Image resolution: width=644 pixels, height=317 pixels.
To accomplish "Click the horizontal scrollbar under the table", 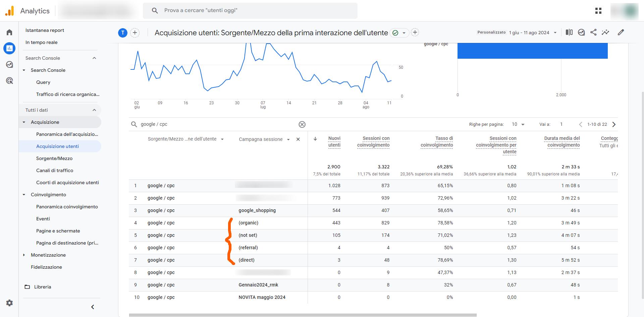I will pyautogui.click(x=302, y=315).
